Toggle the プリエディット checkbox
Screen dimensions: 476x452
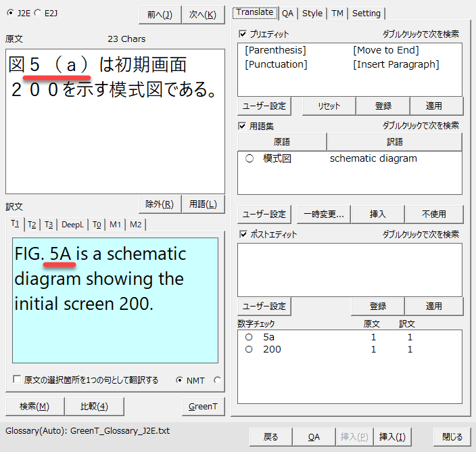coord(243,34)
